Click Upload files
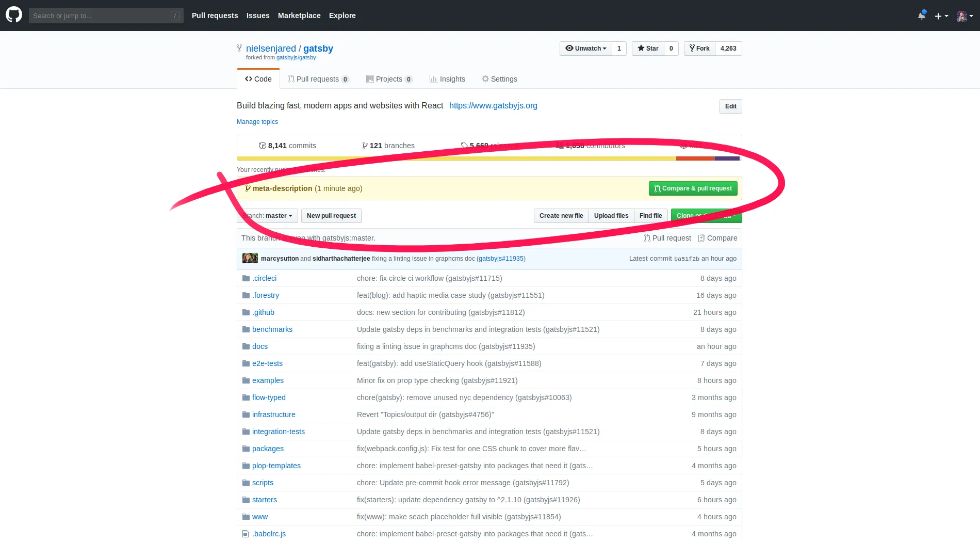 pos(611,216)
